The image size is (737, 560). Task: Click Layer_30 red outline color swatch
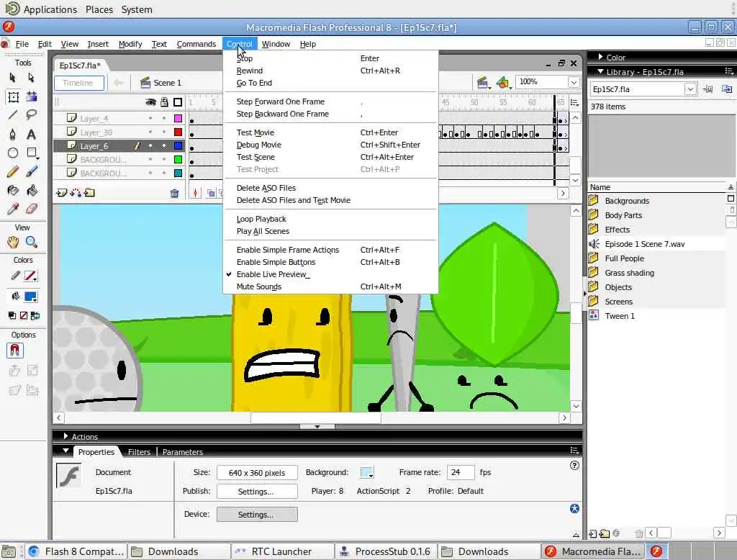tap(178, 132)
